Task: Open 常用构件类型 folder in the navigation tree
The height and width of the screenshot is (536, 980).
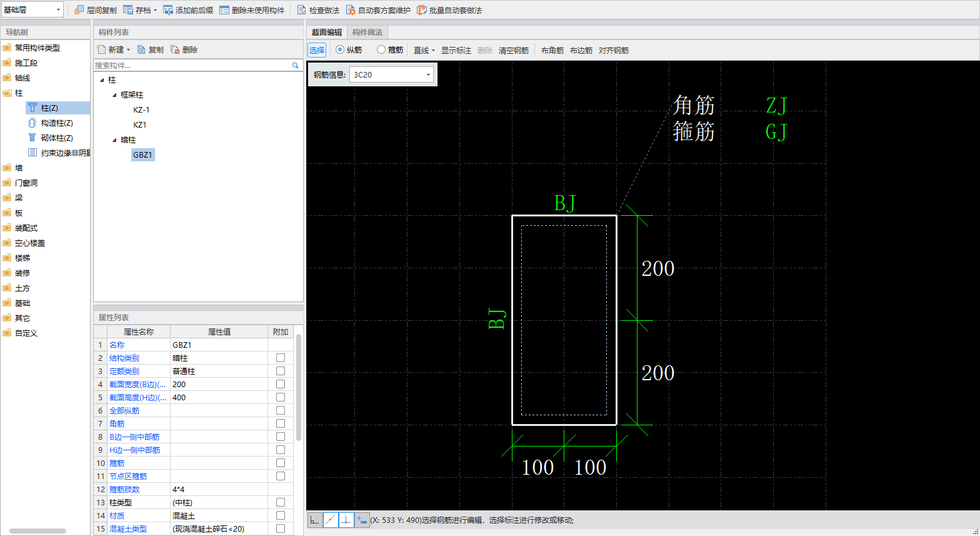Action: coord(7,48)
